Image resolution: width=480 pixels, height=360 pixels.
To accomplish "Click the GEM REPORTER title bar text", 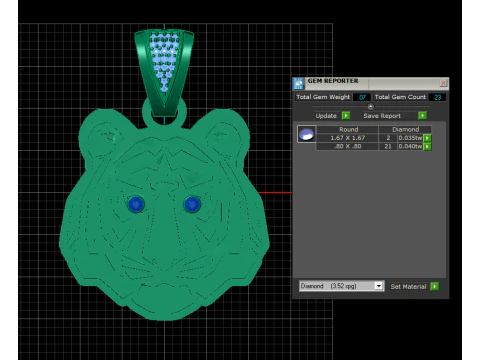I will 333,81.
